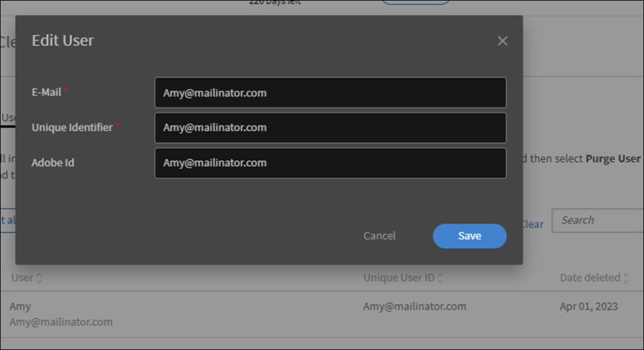Focus the Unique Identifier text box
Image resolution: width=644 pixels, height=350 pixels.
pyautogui.click(x=330, y=128)
